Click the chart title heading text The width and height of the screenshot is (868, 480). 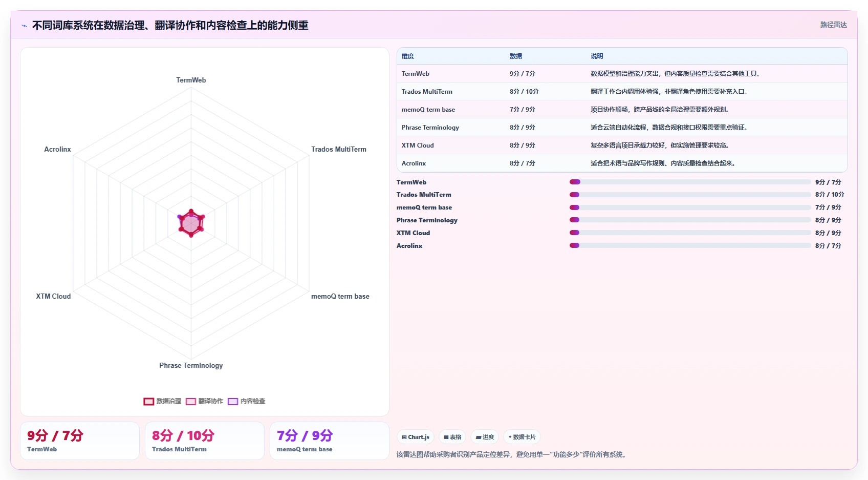click(x=170, y=26)
